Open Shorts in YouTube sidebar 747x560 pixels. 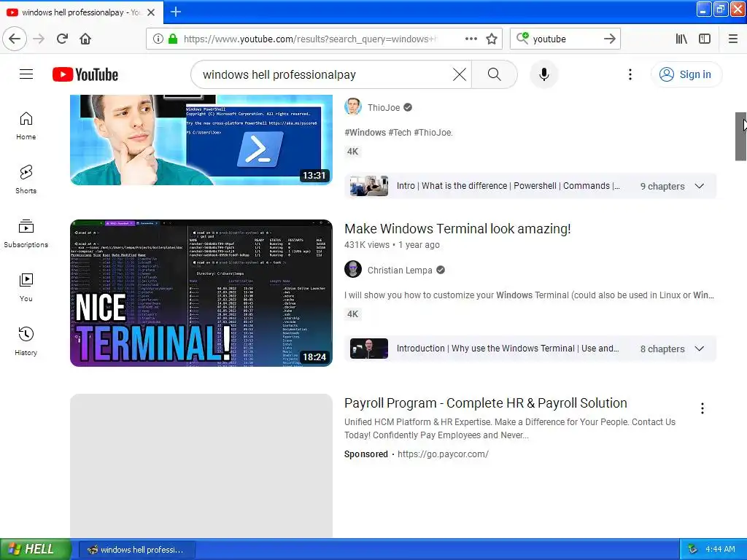[x=26, y=179]
